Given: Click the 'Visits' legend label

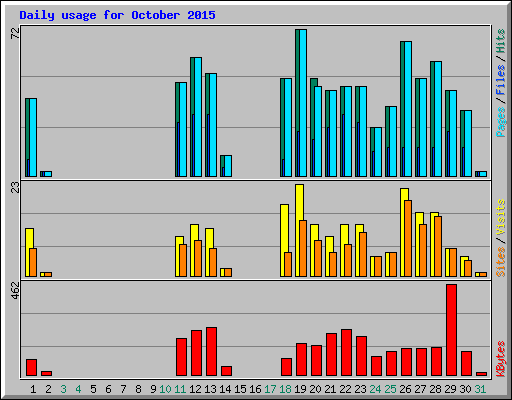Looking at the screenshot, I should click(x=501, y=217).
